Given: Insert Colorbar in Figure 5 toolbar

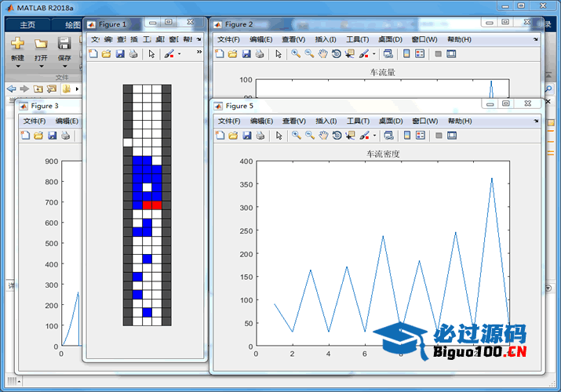Looking at the screenshot, I should pos(407,136).
